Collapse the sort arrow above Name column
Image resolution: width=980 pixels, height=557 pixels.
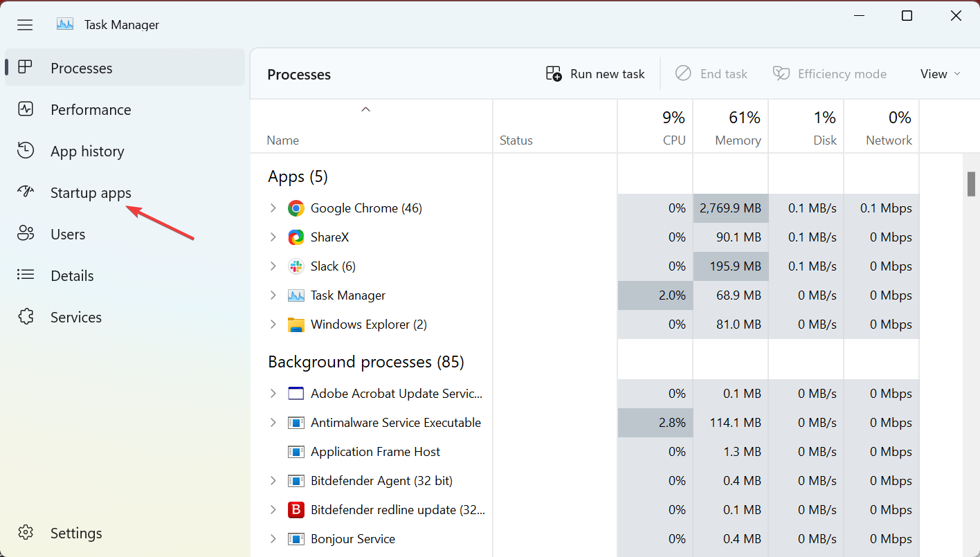pyautogui.click(x=366, y=109)
